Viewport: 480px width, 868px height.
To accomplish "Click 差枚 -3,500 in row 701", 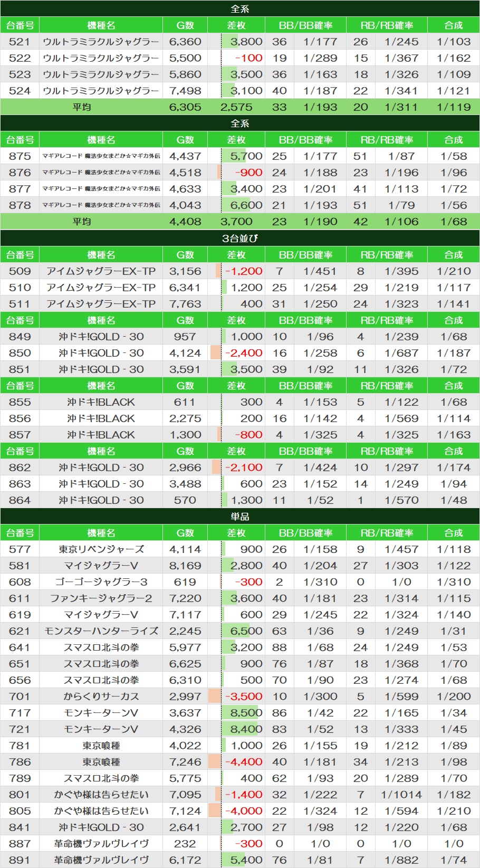I will pos(244,697).
